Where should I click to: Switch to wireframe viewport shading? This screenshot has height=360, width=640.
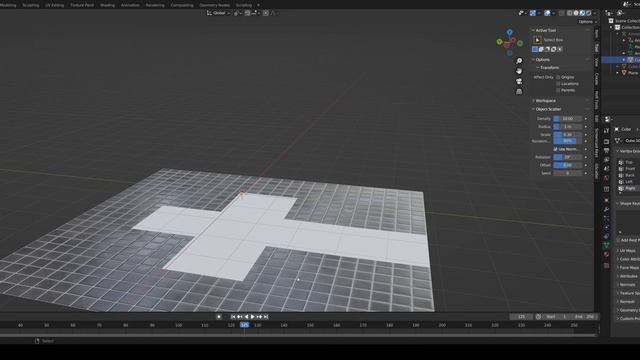[x=570, y=13]
